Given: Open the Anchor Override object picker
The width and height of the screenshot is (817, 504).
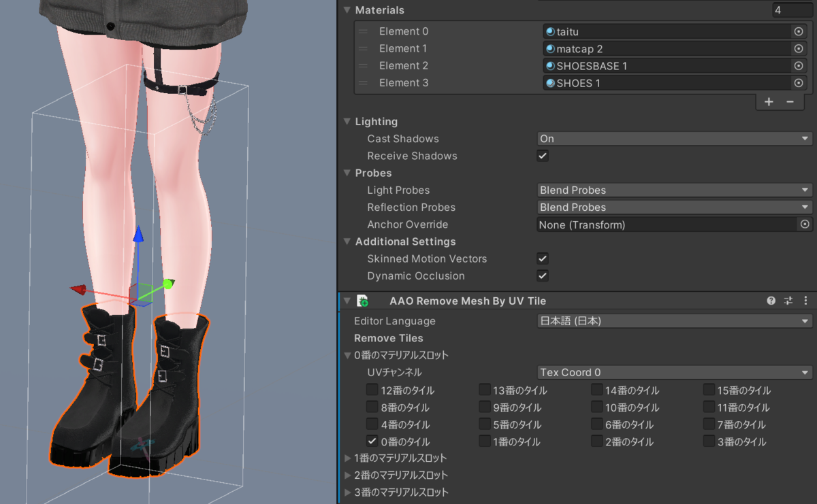Looking at the screenshot, I should coord(804,224).
